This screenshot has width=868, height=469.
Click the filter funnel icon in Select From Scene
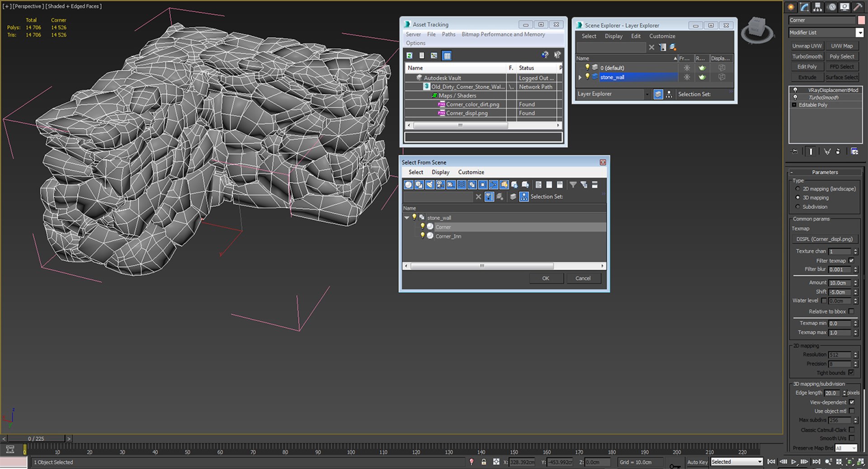[573, 184]
